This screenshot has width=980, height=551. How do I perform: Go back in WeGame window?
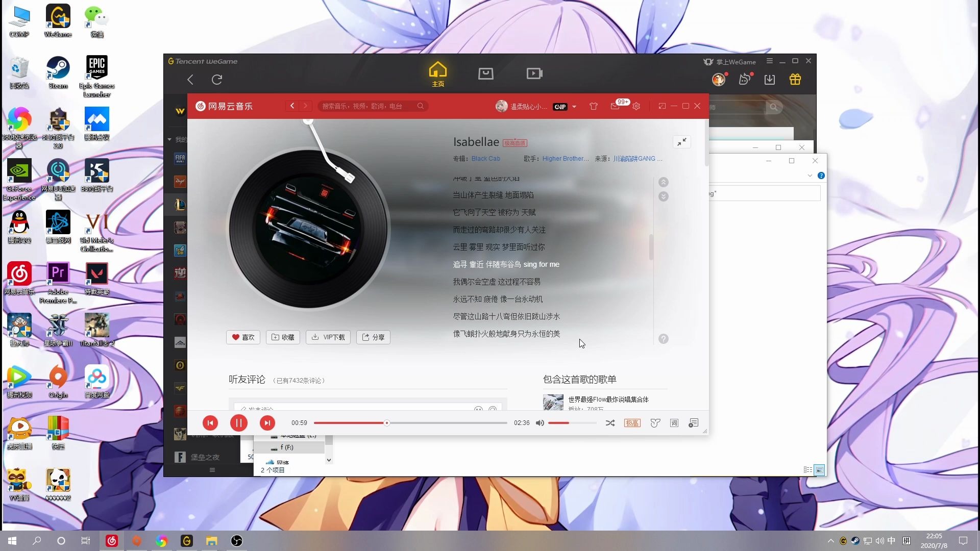(x=190, y=80)
